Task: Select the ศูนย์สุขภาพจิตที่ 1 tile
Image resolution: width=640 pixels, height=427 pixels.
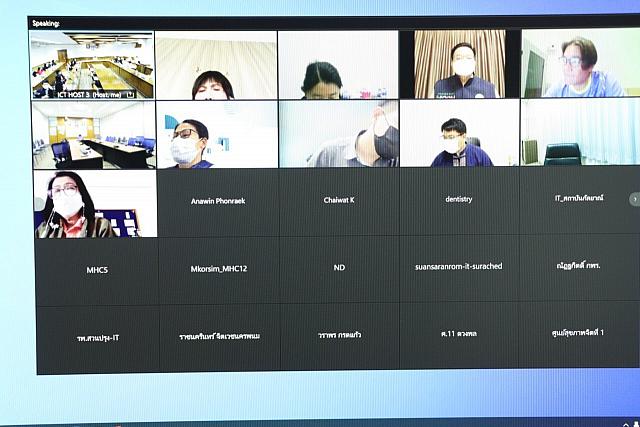Action: coord(580,335)
